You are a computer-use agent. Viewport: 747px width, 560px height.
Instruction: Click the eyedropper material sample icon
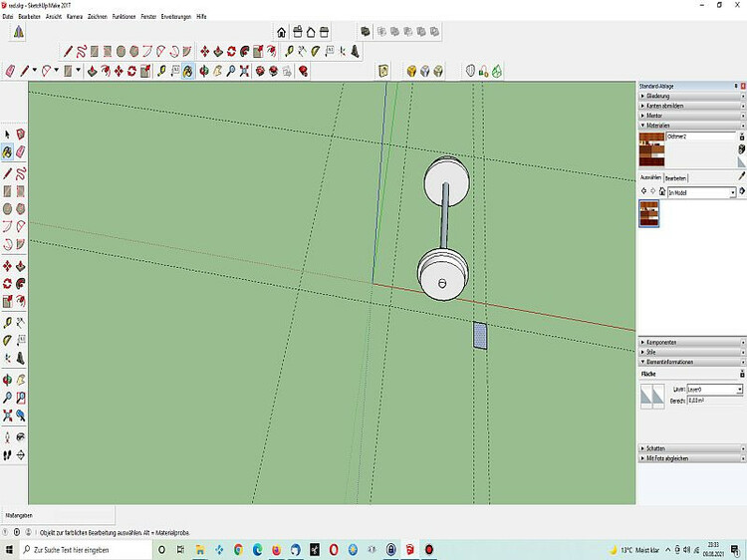741,176
